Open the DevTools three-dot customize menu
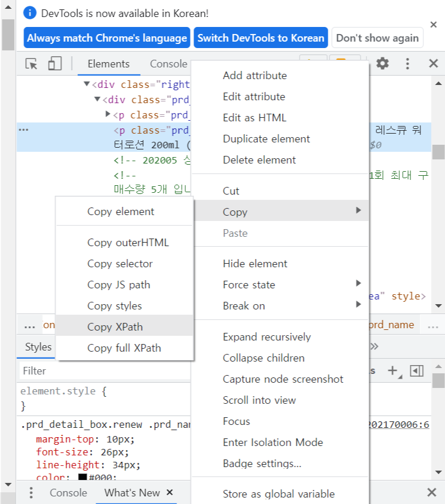 407,64
